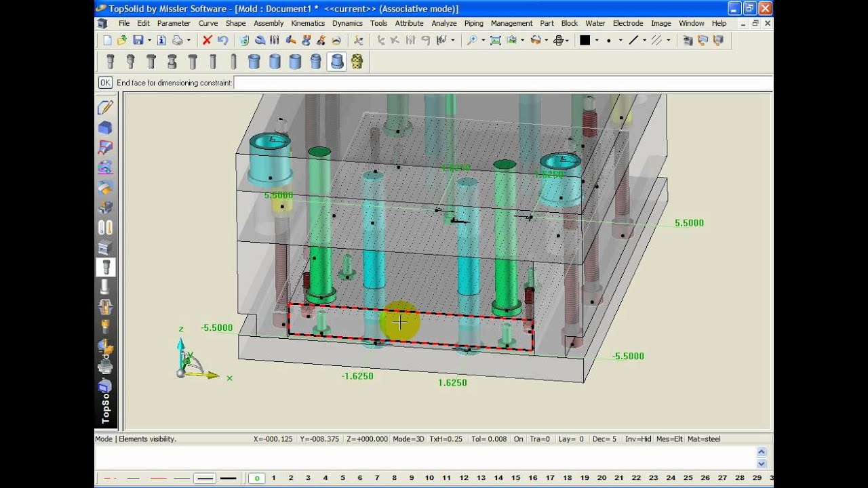Image resolution: width=868 pixels, height=488 pixels.
Task: Open the Kinematics menu
Action: pyautogui.click(x=308, y=23)
